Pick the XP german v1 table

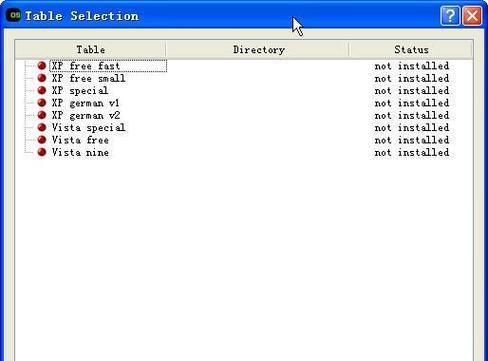pyautogui.click(x=85, y=103)
